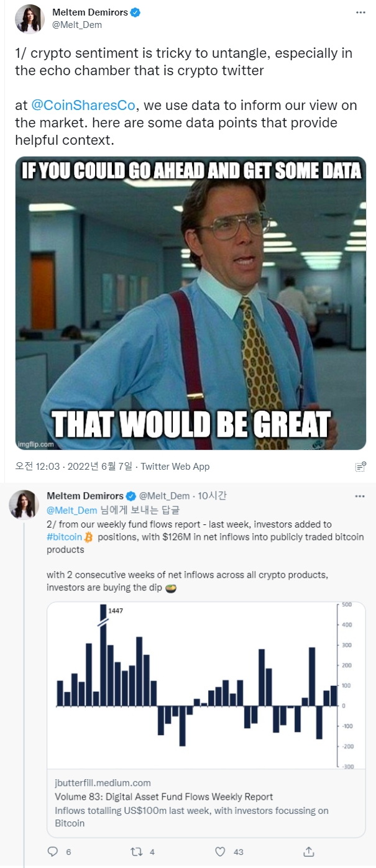Image resolution: width=376 pixels, height=868 pixels.
Task: Open the @CoinSharesCo mention link
Action: point(83,105)
